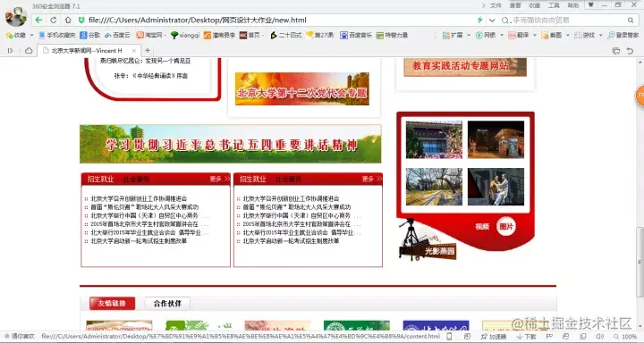
Task: Open link 张辛：《中华经典诵读》序言
Action: tap(151, 76)
